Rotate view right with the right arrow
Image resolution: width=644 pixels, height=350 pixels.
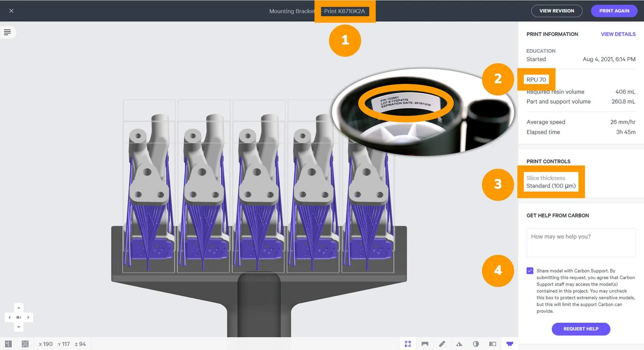(28, 317)
